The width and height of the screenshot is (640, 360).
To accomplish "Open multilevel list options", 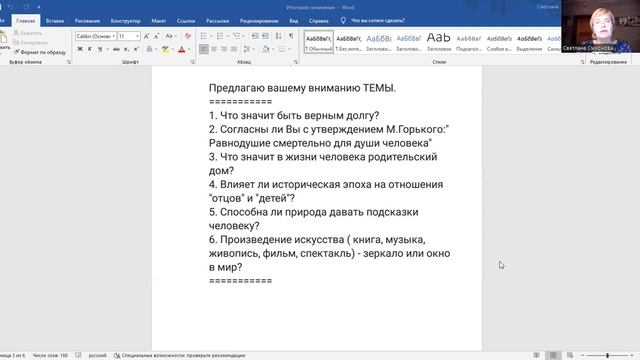I will [x=236, y=36].
